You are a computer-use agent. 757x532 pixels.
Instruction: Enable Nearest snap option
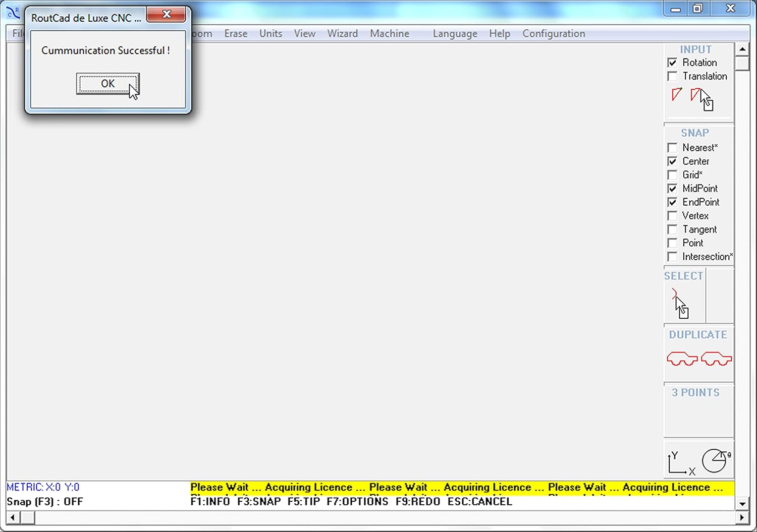pos(672,148)
